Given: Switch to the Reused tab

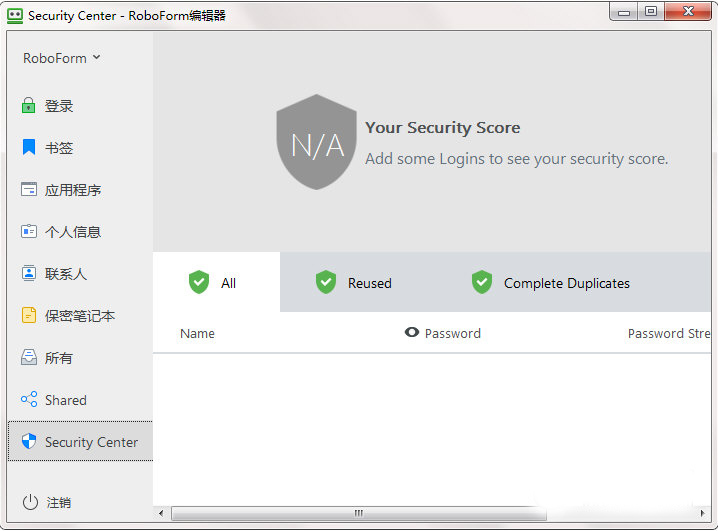Looking at the screenshot, I should click(x=353, y=283).
